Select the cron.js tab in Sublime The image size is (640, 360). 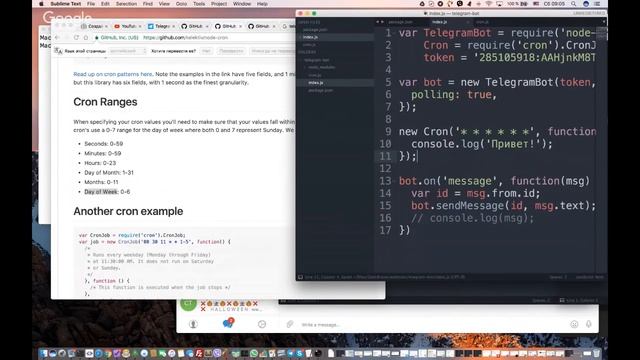pos(482,22)
